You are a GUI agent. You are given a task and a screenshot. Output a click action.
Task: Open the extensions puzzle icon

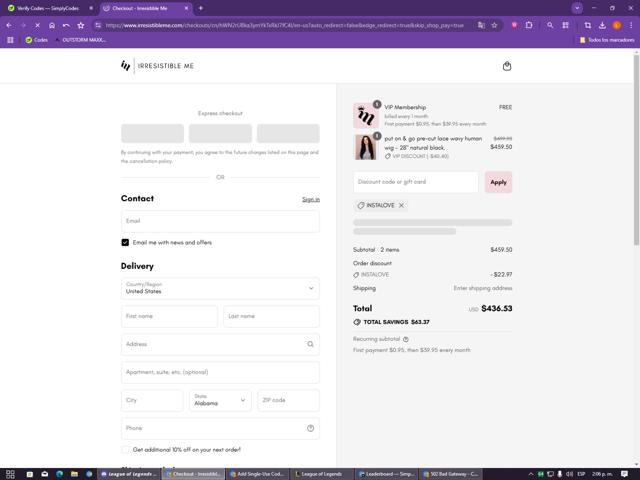[529, 25]
